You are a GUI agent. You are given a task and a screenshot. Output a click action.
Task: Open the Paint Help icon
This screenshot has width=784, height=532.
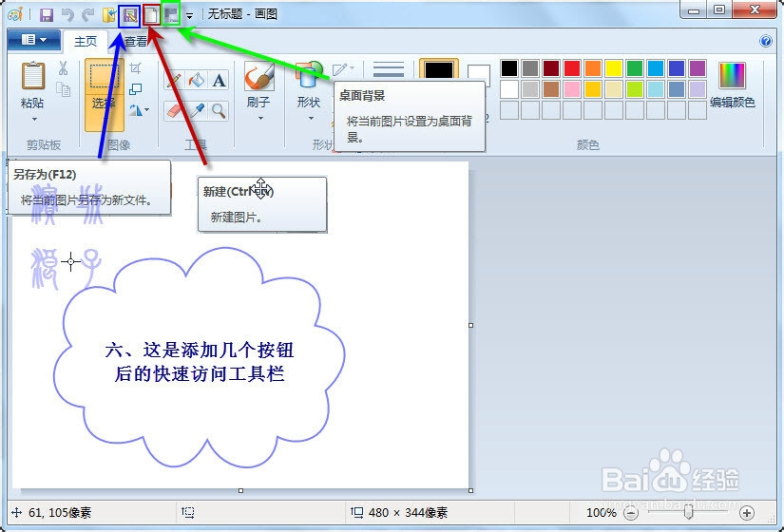(766, 41)
